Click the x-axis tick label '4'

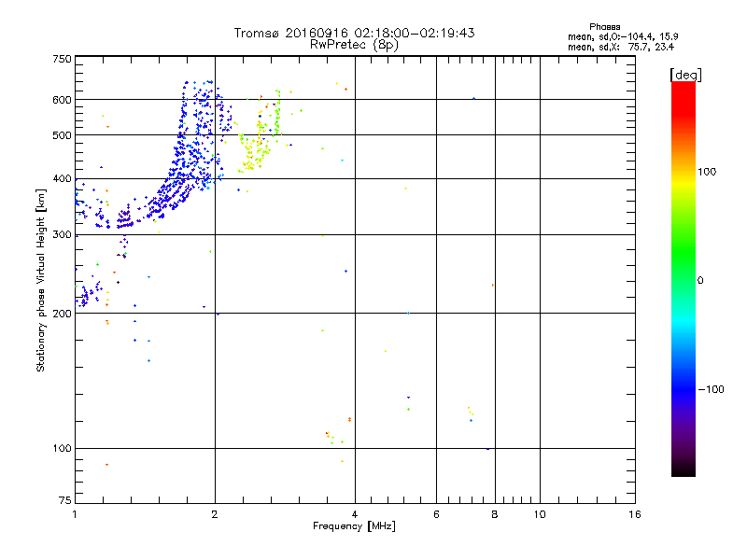355,514
